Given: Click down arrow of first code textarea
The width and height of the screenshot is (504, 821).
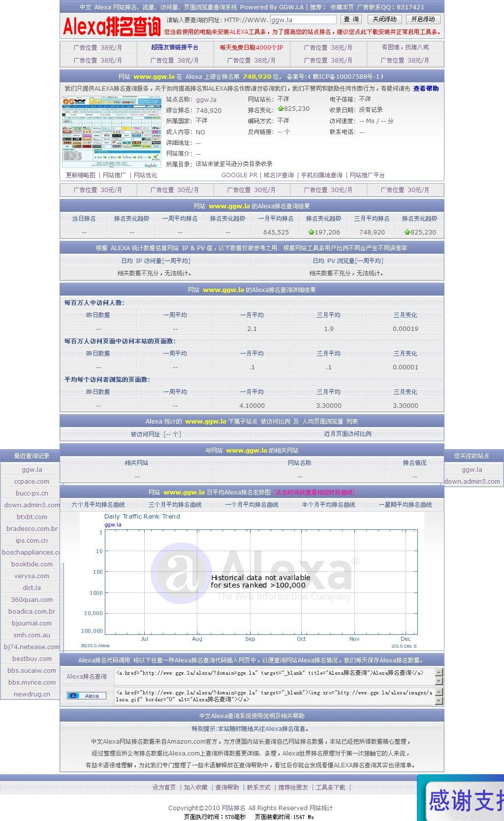Looking at the screenshot, I should click(439, 681).
